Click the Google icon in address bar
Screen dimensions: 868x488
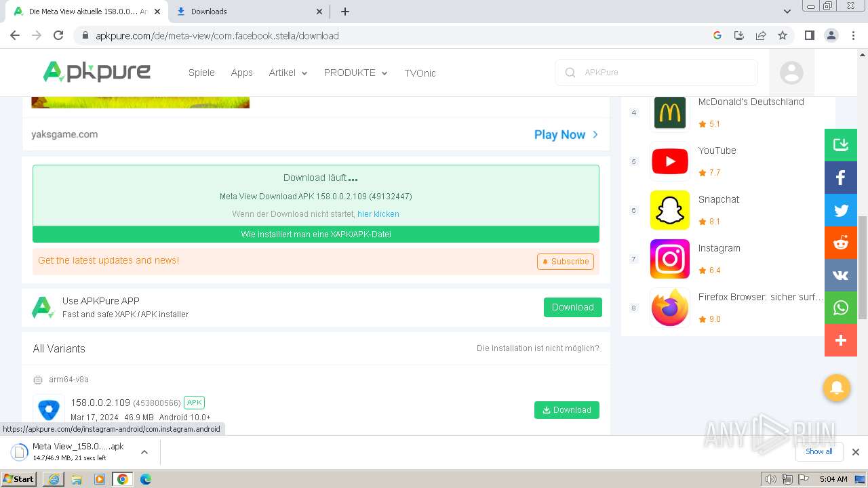[717, 35]
